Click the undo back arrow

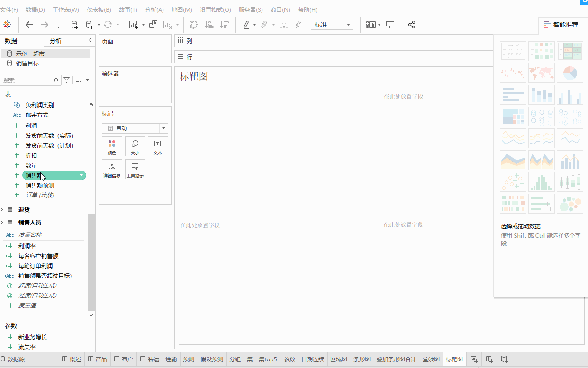pyautogui.click(x=29, y=25)
